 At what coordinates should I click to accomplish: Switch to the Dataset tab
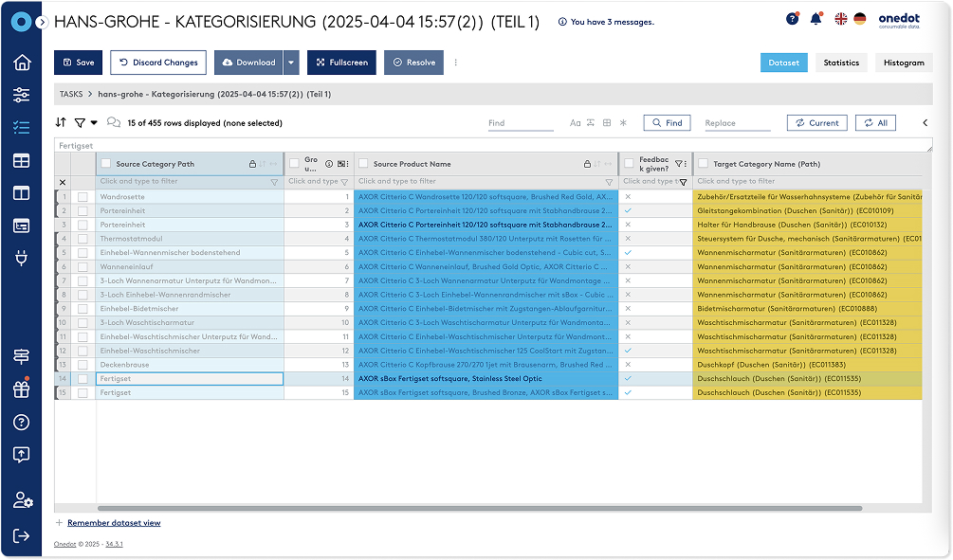coord(784,63)
